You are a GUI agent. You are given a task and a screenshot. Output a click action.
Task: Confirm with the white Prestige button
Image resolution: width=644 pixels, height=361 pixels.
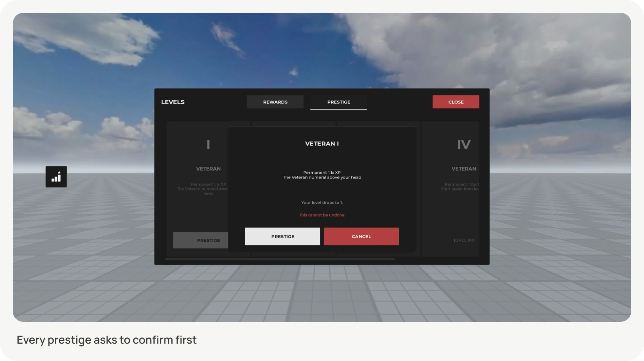click(282, 236)
